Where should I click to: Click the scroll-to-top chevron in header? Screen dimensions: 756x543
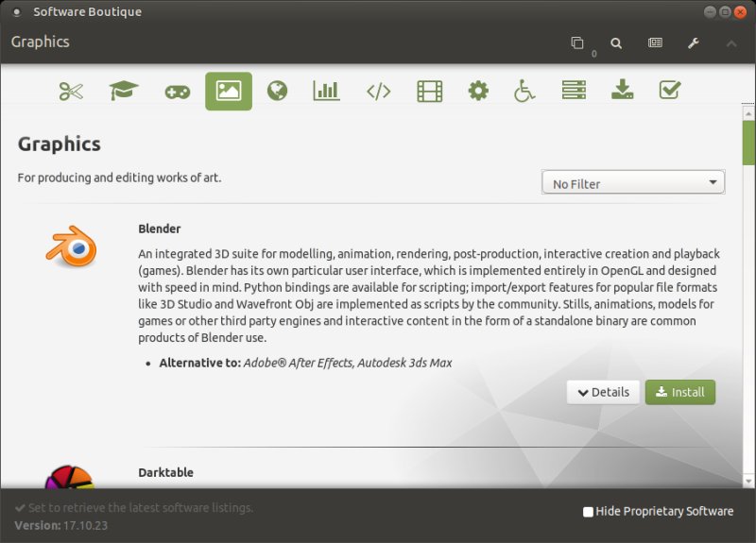[x=731, y=43]
